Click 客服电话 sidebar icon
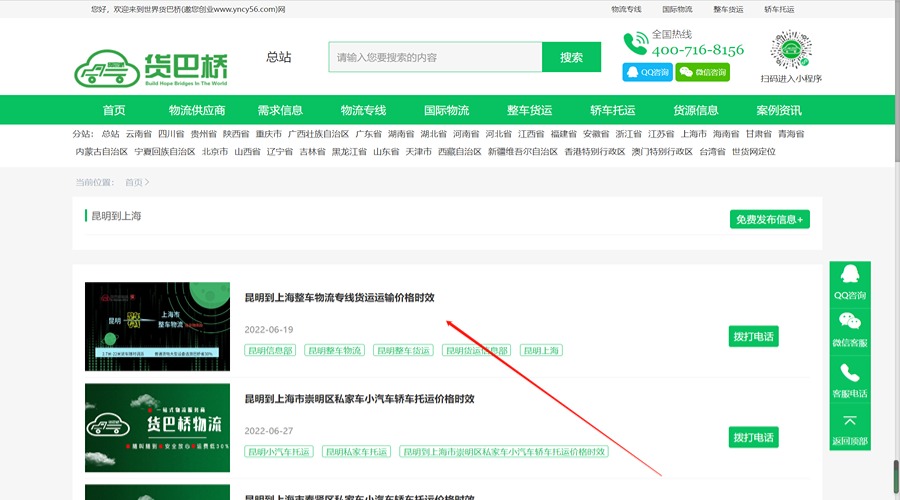Image resolution: width=900 pixels, height=500 pixels. coord(850,380)
